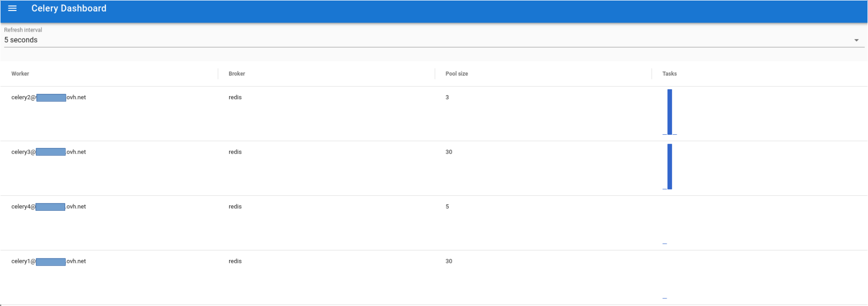Select the celery1 worker name
This screenshot has height=306, width=868.
[x=49, y=261]
